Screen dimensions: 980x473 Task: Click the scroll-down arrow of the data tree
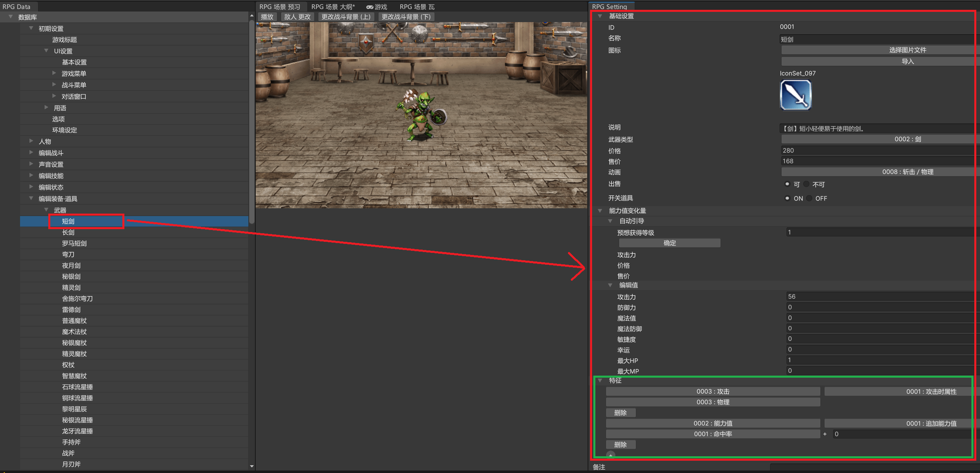[x=252, y=466]
